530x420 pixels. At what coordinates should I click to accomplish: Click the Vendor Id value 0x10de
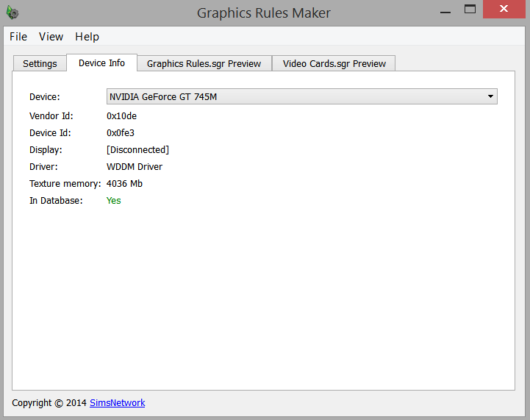click(121, 116)
